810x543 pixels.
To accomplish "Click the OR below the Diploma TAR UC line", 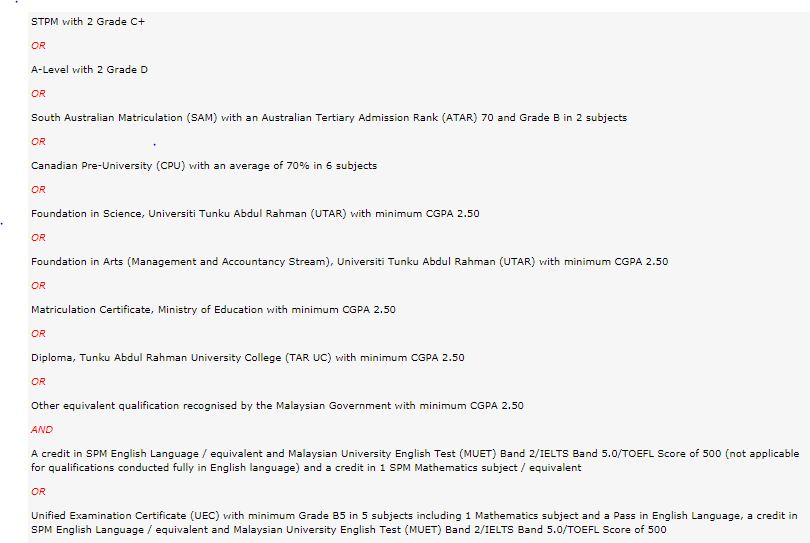I will [x=38, y=382].
